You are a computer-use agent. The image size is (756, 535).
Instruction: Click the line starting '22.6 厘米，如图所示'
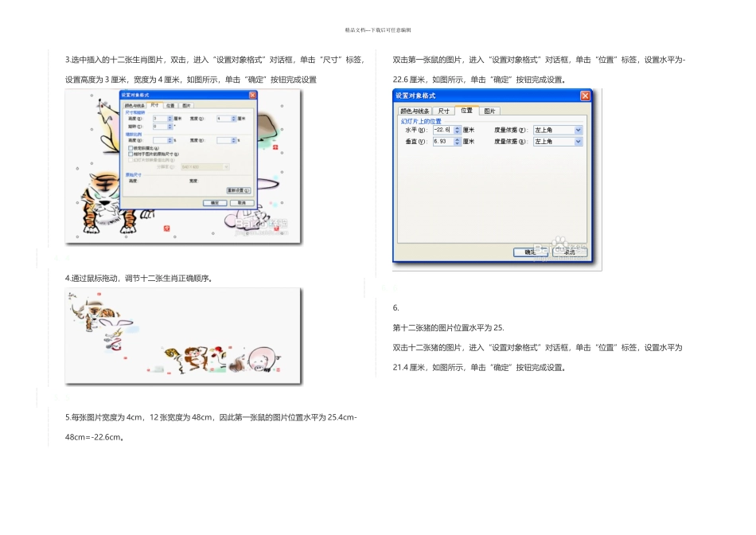pos(479,80)
